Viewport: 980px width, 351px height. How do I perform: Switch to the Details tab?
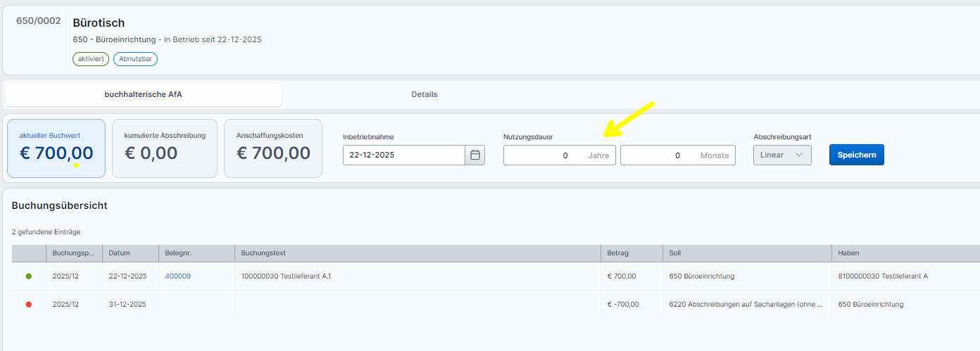point(424,94)
